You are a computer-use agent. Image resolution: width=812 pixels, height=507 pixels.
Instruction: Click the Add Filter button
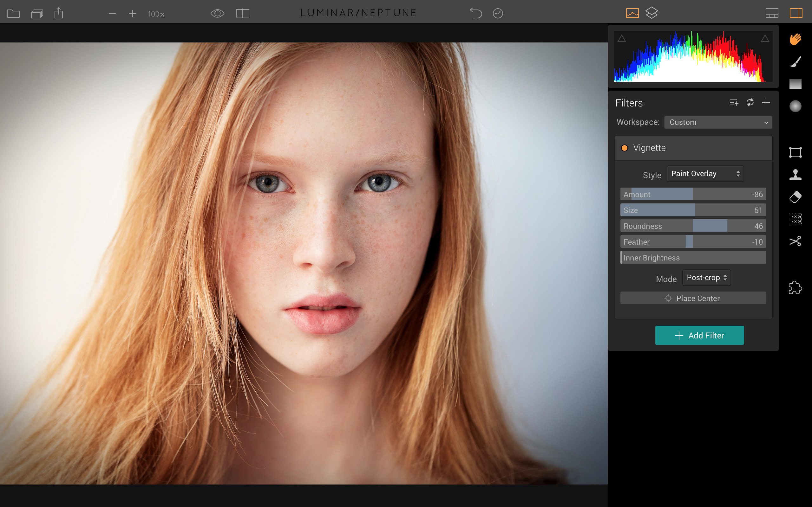[699, 335]
